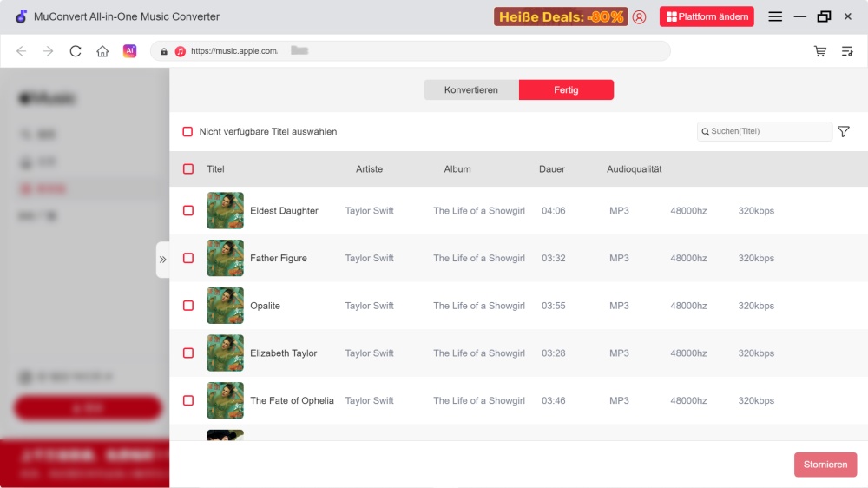Select the Father Figure checkbox
868x488 pixels.
[188, 258]
